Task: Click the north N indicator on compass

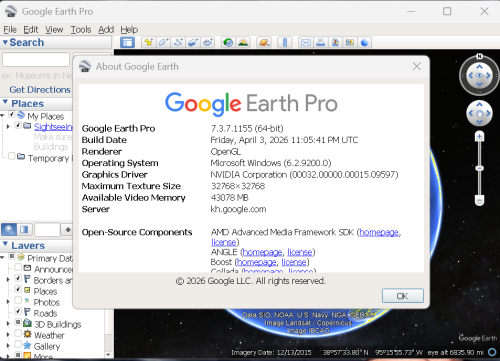Action: pyautogui.click(x=479, y=56)
